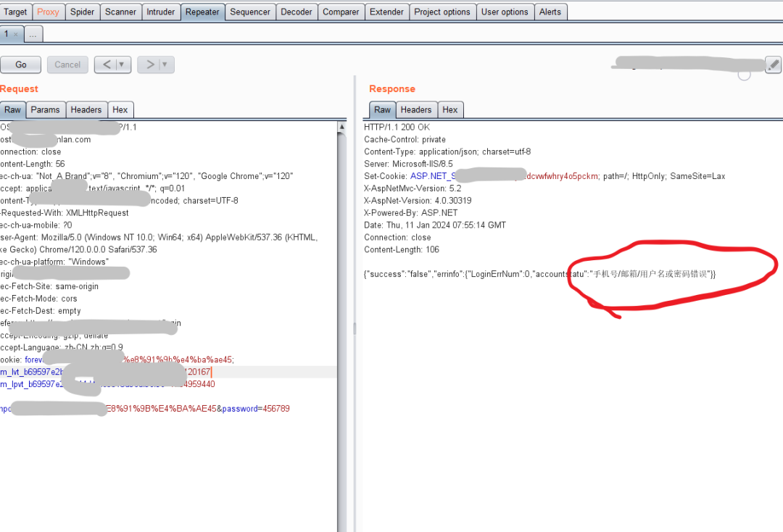Click the password=456789 parameter text

[x=256, y=409]
